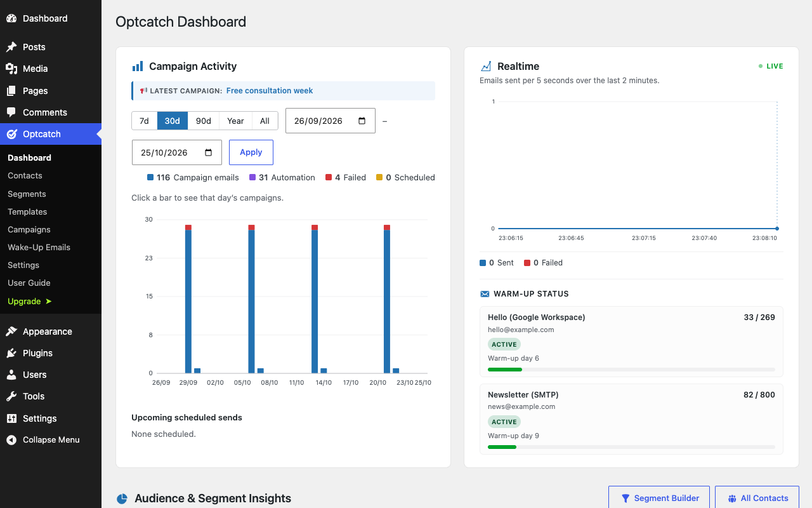Screen dimensions: 812x508
Task: Open the User Guide submenu item
Action: [x=29, y=283]
